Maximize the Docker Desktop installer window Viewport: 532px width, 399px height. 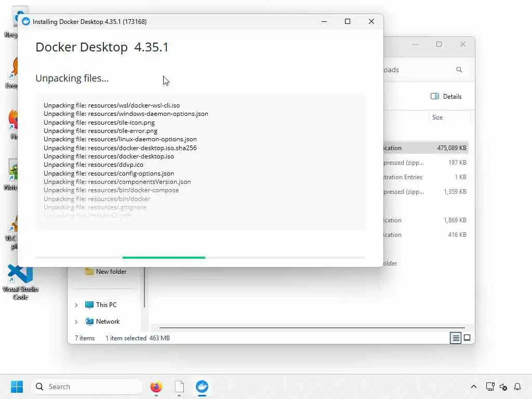tap(348, 21)
